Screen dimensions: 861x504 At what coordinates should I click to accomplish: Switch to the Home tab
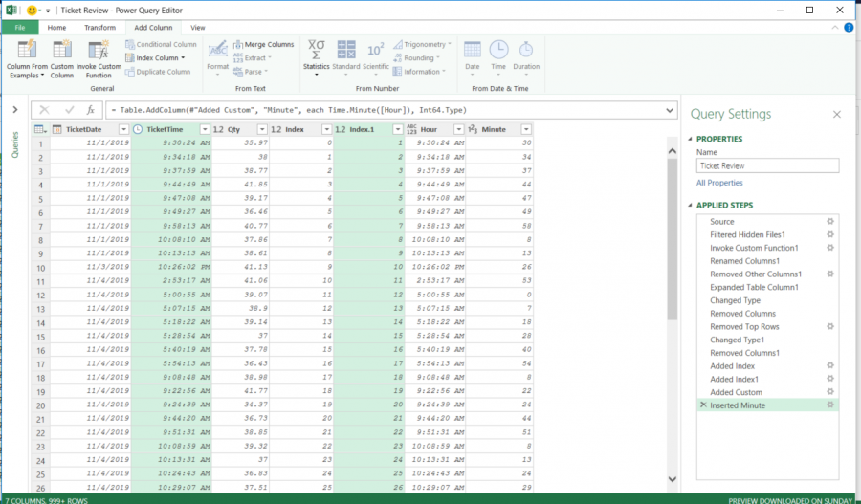click(56, 28)
